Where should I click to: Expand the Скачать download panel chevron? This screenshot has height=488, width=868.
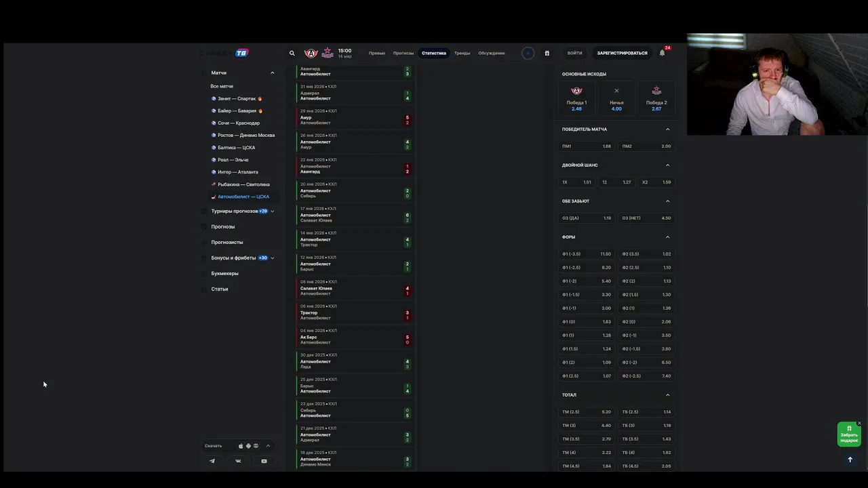268,446
